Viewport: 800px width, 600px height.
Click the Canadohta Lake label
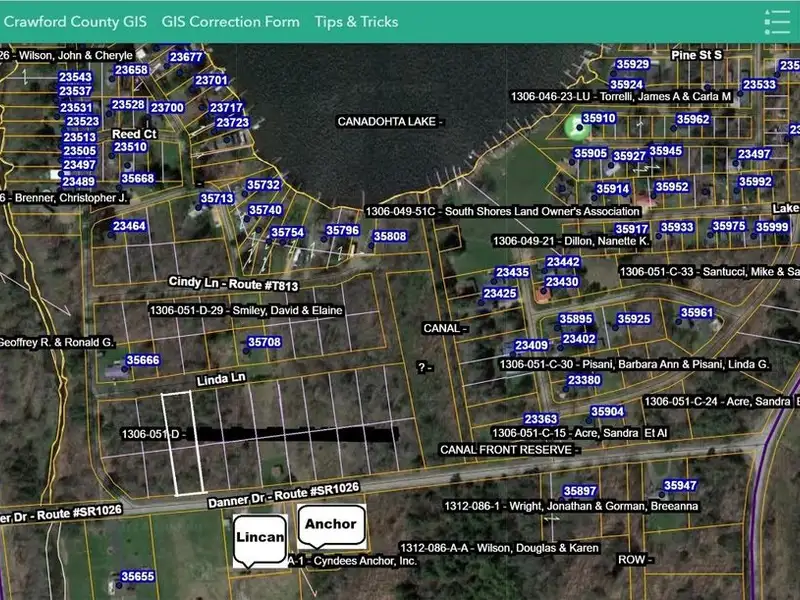click(389, 121)
